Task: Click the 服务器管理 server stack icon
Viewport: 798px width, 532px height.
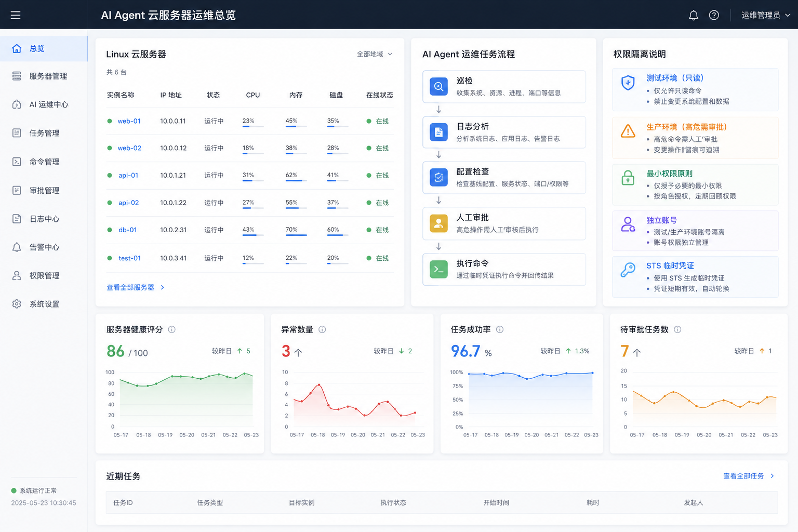Action: (x=17, y=76)
